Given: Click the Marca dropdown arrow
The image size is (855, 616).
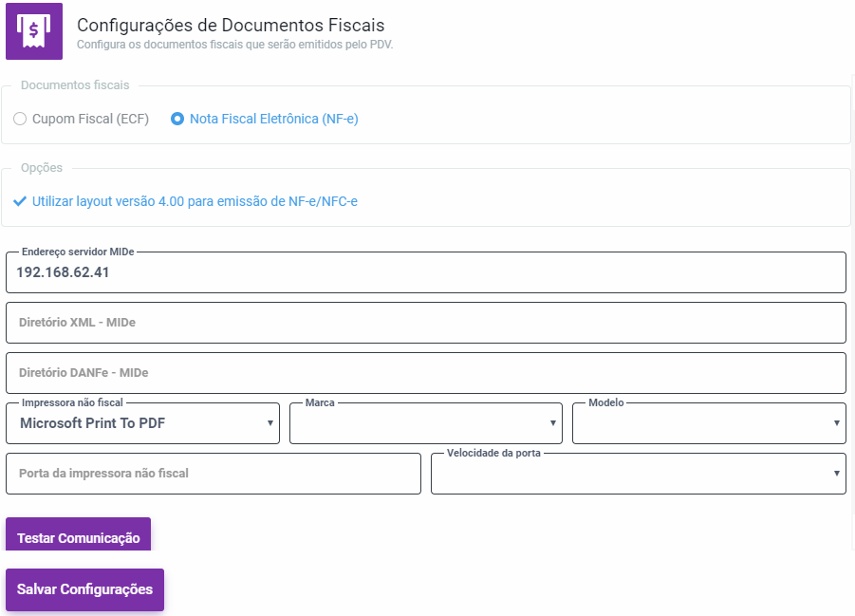Looking at the screenshot, I should [553, 423].
